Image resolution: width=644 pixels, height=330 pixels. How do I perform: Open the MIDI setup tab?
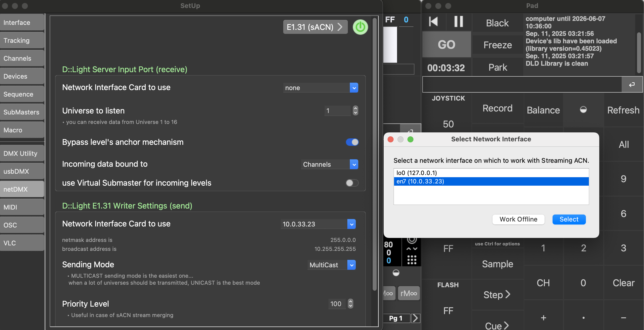[22, 207]
